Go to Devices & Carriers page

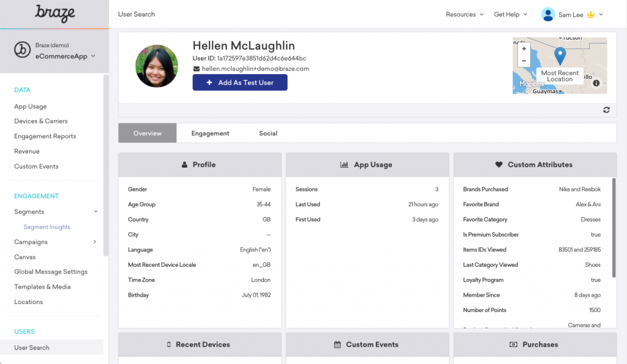click(41, 121)
